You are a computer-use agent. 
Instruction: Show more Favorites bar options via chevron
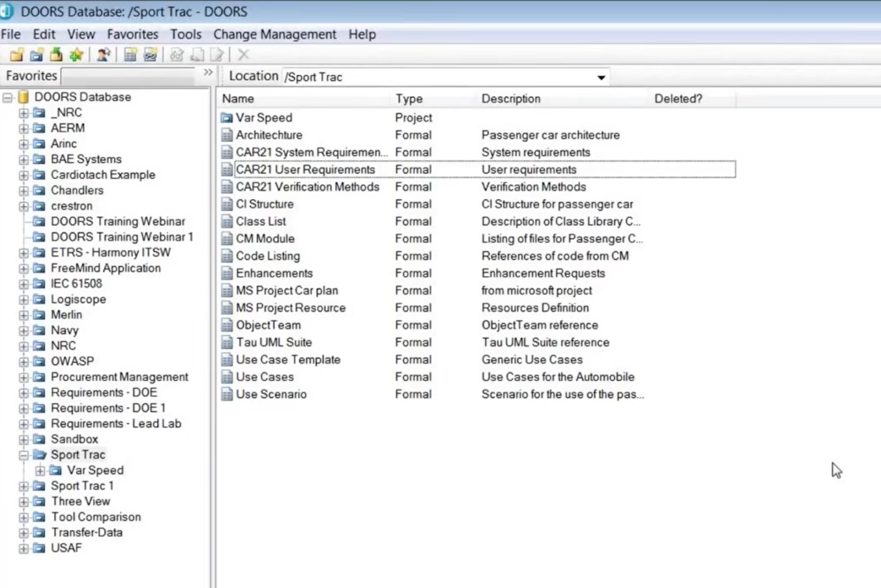(208, 72)
